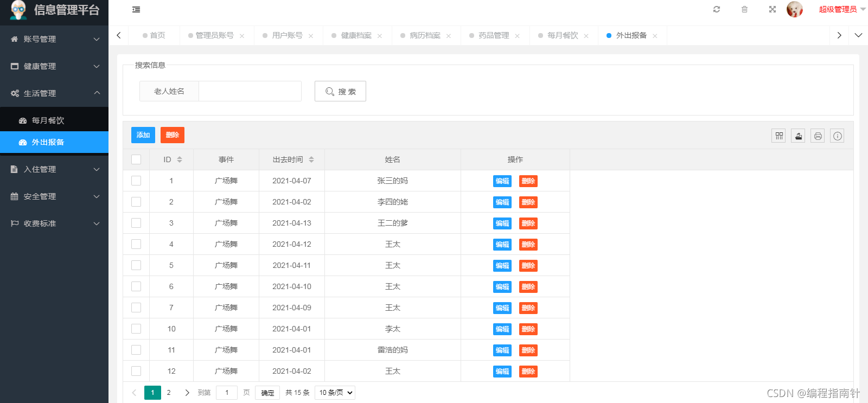Viewport: 868px width, 403px height.
Task: Open the column filter grid icon
Action: 779,136
